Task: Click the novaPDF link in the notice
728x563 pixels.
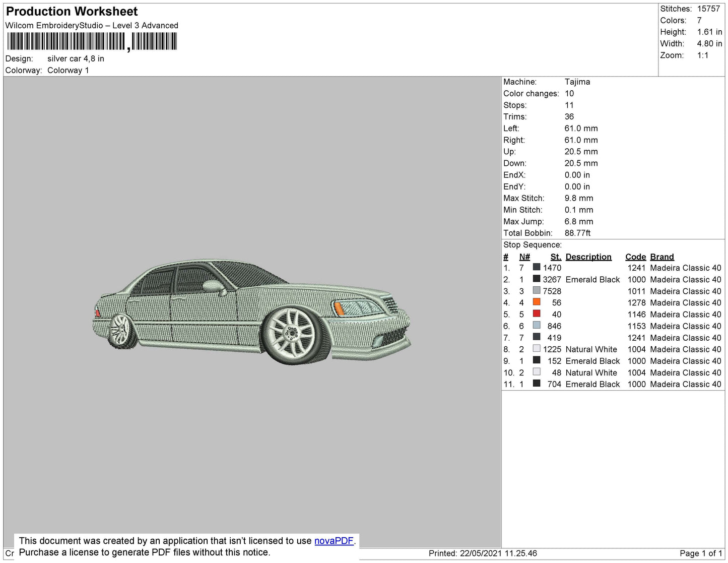Action: click(x=334, y=541)
